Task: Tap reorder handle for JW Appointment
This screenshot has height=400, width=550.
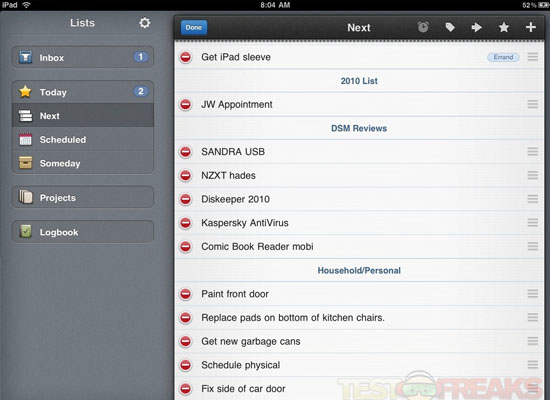Action: pyautogui.click(x=532, y=104)
